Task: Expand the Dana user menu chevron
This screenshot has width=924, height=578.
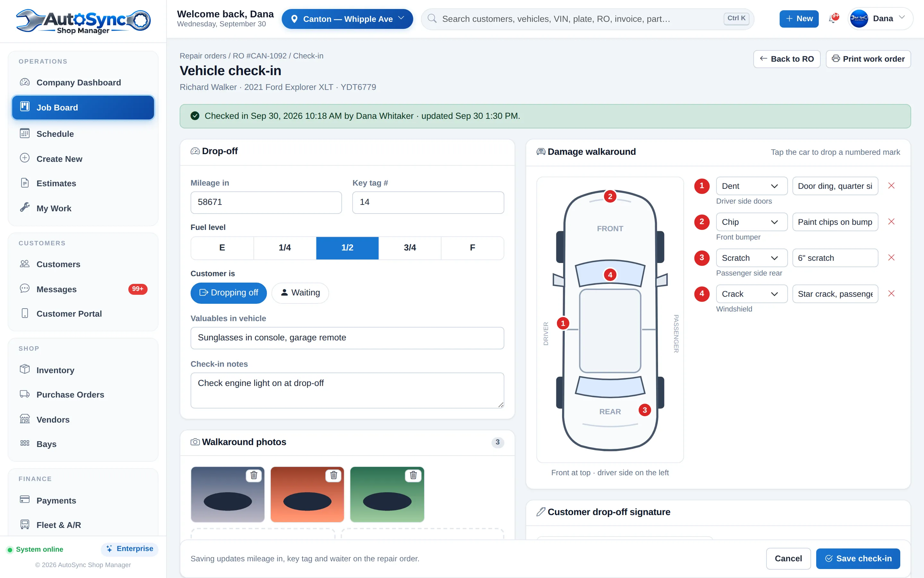Action: (902, 18)
